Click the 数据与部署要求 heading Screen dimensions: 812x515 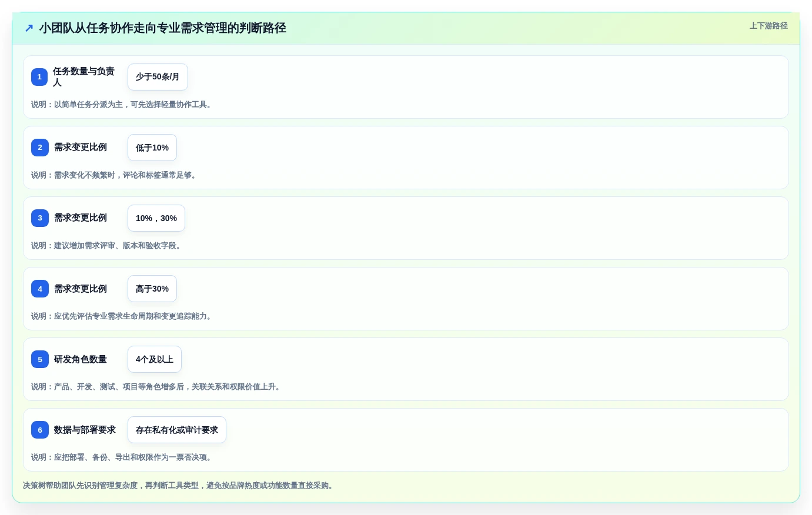pyautogui.click(x=85, y=430)
